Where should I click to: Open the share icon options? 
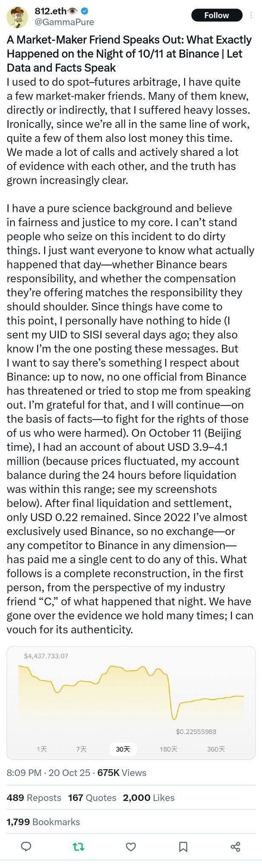235,847
